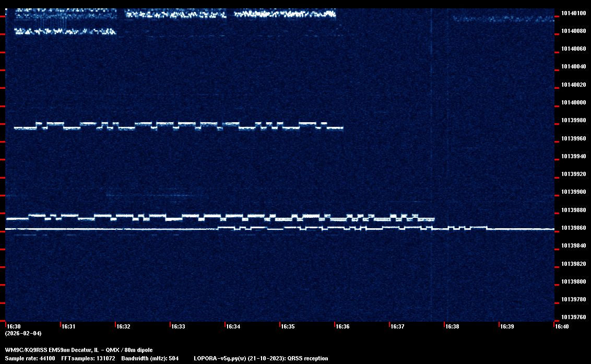591x364 pixels.
Task: Select the 10140100 frequency label
Action: [x=573, y=13]
